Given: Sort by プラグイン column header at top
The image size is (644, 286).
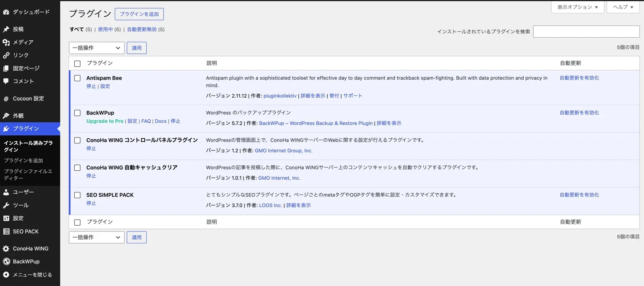Looking at the screenshot, I should (99, 63).
